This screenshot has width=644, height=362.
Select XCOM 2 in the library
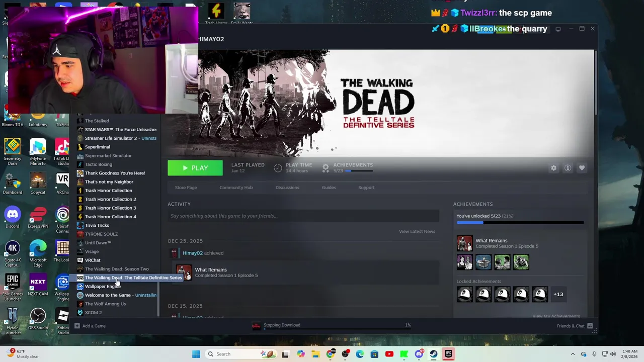(x=93, y=313)
